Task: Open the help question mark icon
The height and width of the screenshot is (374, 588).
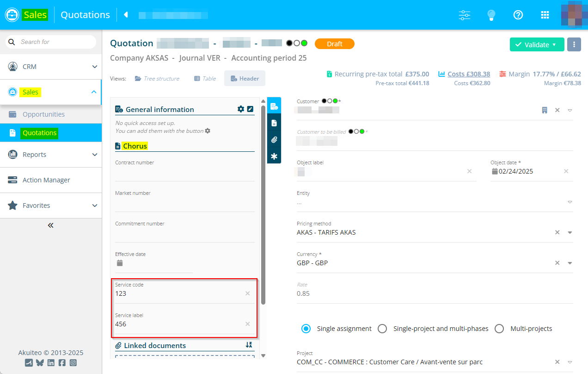Action: 518,15
